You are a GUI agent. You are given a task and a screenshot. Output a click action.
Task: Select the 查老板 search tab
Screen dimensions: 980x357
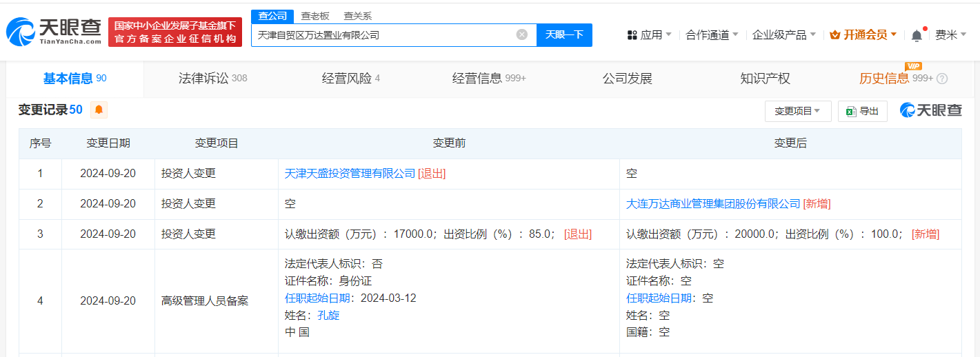314,16
